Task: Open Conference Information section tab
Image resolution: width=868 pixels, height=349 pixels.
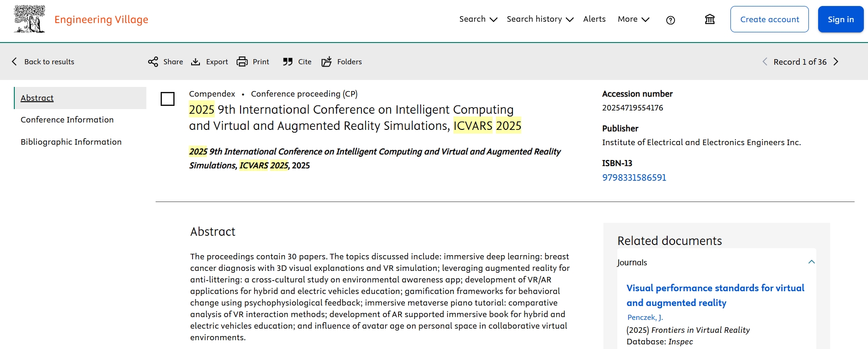Action: click(67, 120)
